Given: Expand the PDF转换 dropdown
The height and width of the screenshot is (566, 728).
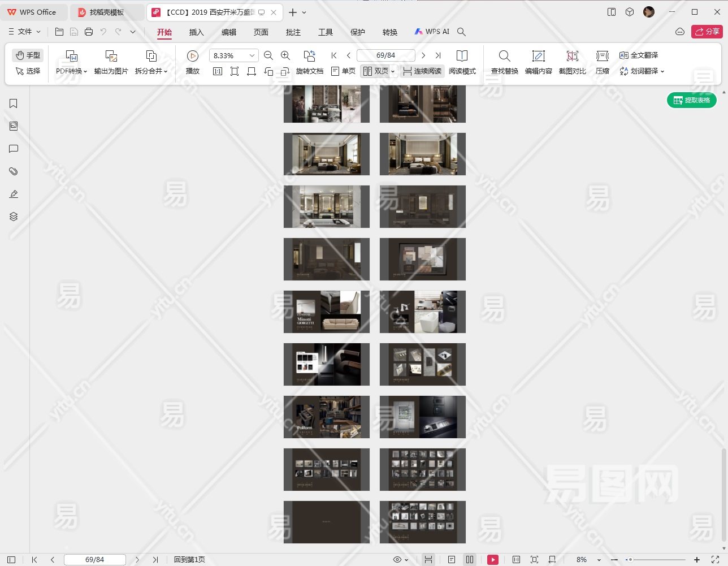Looking at the screenshot, I should (x=72, y=71).
